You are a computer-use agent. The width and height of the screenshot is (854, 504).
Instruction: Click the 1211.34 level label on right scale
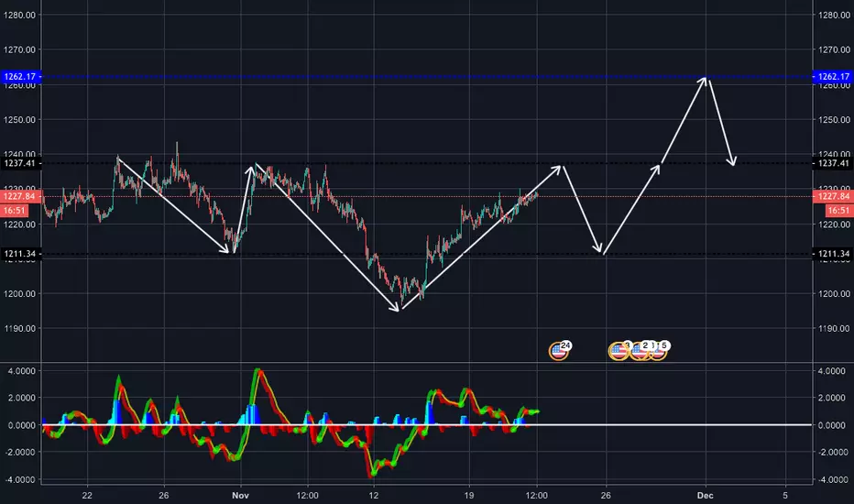pos(833,254)
